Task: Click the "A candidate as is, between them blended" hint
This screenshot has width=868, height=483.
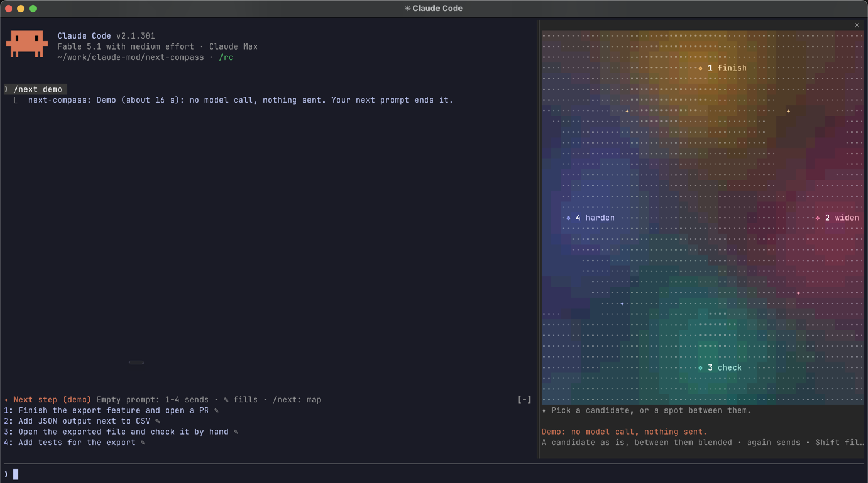Action: pyautogui.click(x=637, y=443)
